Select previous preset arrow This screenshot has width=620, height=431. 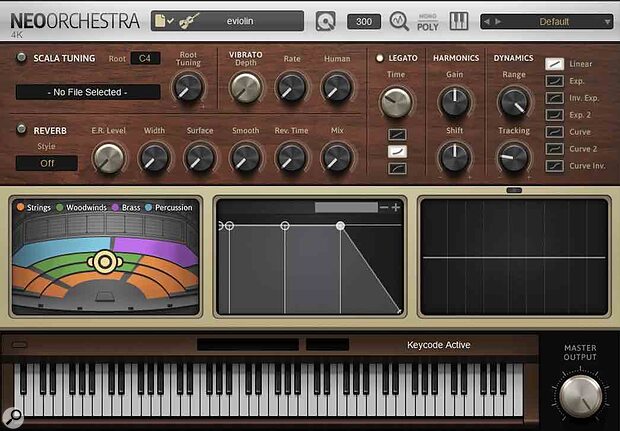coord(487,21)
